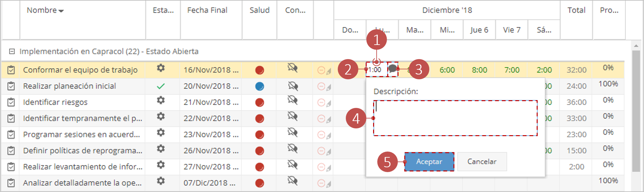Select the Vie 7 day column header

click(x=512, y=30)
